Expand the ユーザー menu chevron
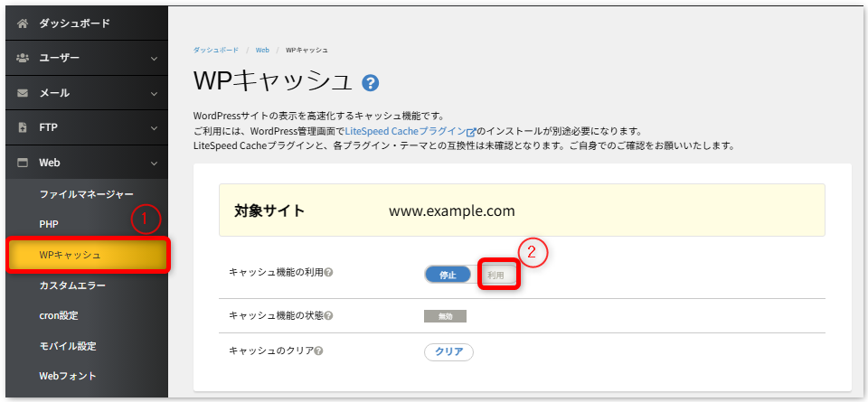868x402 pixels. (x=155, y=58)
